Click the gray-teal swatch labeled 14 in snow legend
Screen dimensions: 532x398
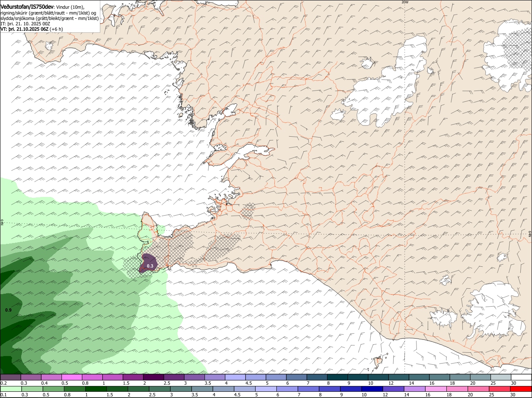[x=419, y=377]
